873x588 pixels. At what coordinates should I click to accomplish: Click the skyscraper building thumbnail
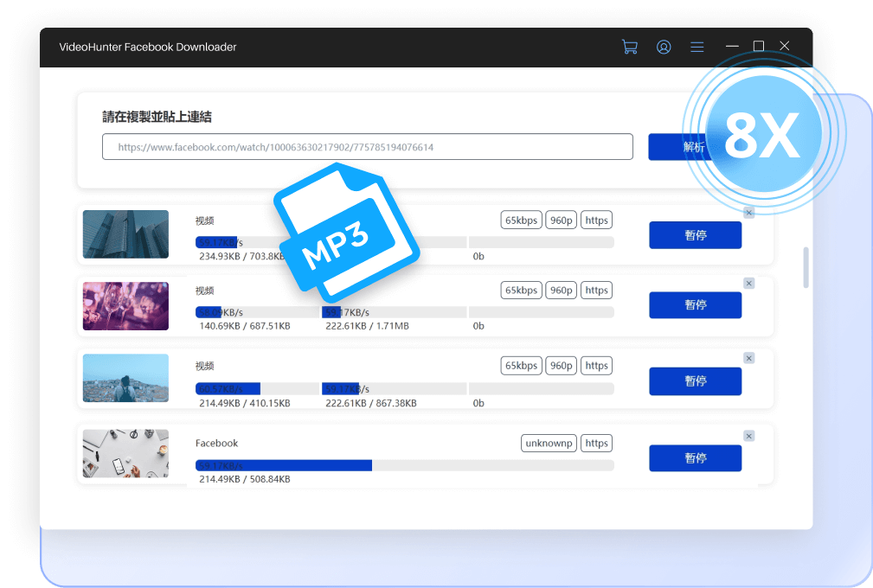coord(125,234)
